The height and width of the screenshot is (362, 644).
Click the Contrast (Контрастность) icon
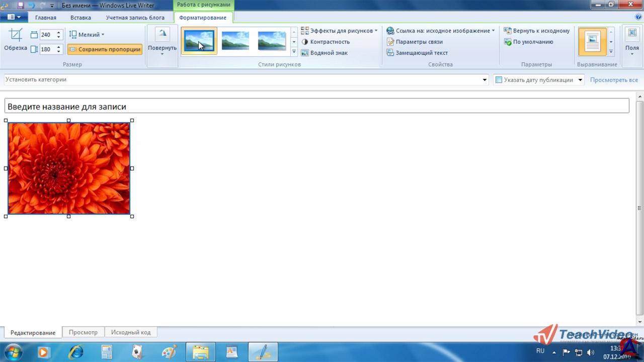[305, 42]
